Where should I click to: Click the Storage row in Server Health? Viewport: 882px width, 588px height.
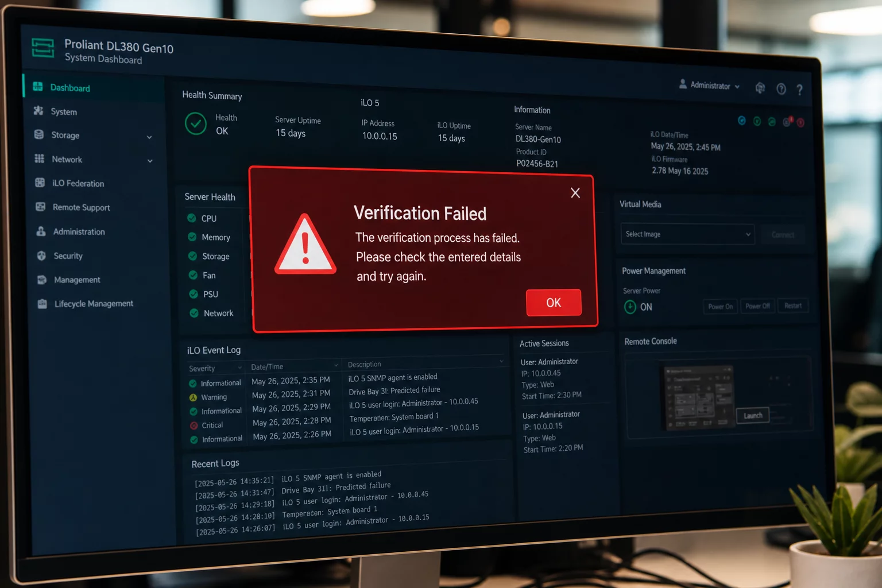coord(208,256)
